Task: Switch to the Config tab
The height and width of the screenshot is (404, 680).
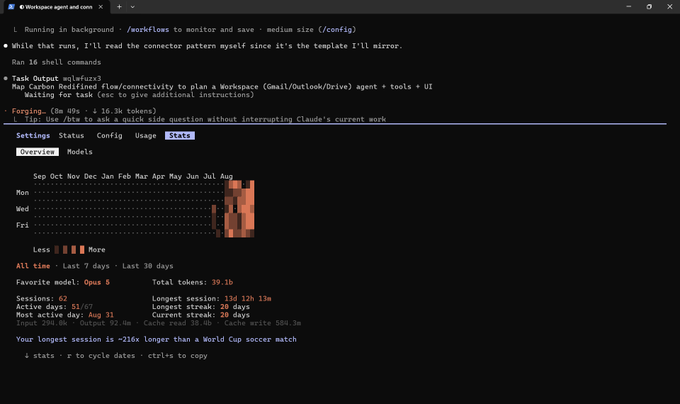Action: click(109, 135)
